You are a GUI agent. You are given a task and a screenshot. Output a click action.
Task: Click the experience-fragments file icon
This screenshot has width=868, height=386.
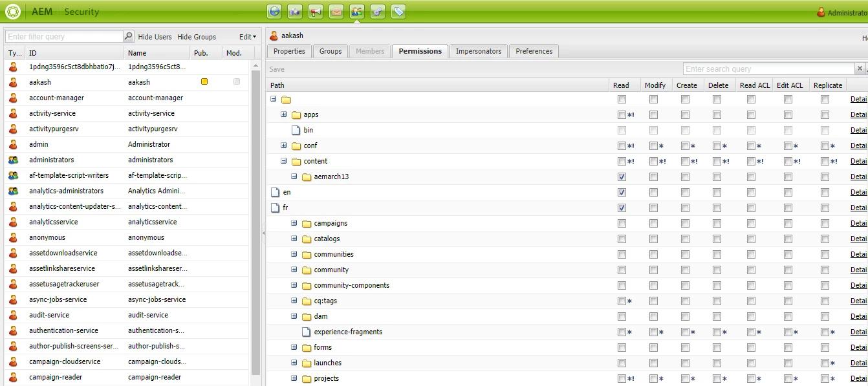click(307, 332)
